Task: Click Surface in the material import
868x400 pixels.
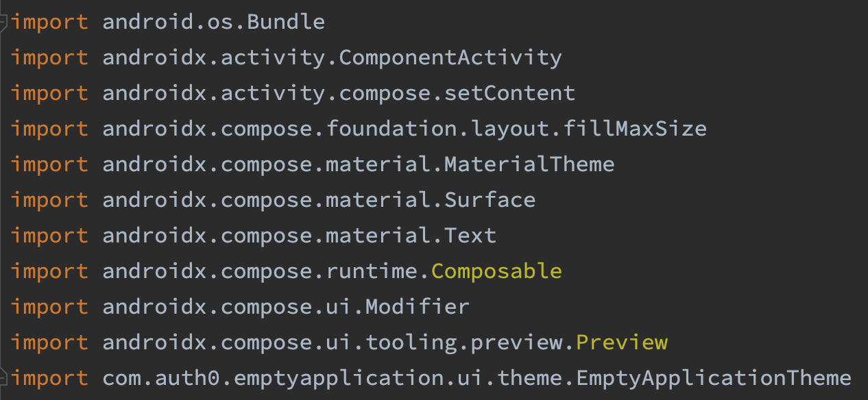Action: [x=490, y=200]
